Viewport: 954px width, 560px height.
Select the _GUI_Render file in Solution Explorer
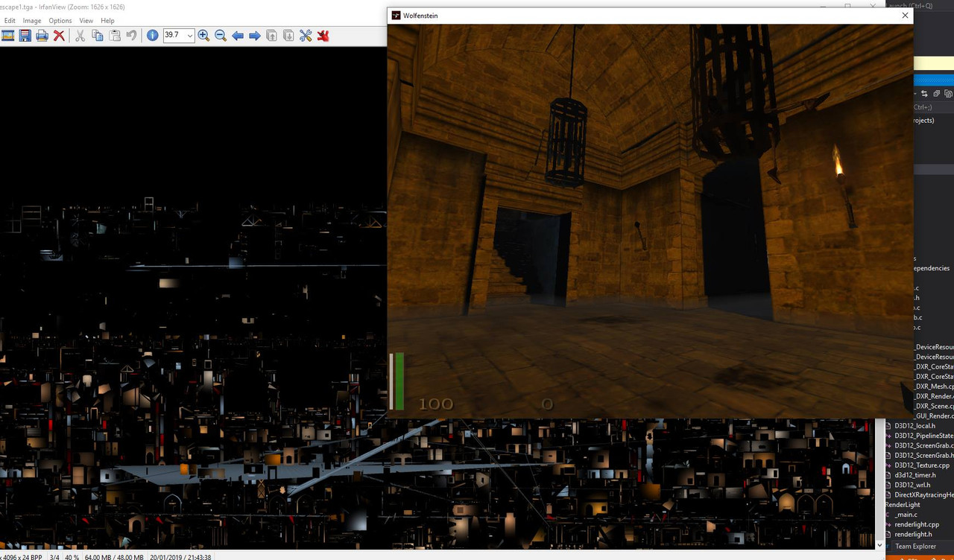(934, 416)
